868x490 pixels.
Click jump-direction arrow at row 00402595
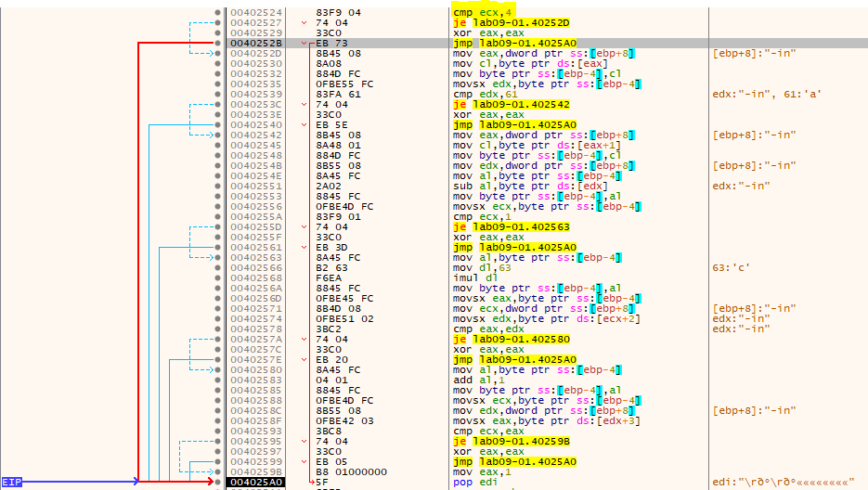click(304, 441)
